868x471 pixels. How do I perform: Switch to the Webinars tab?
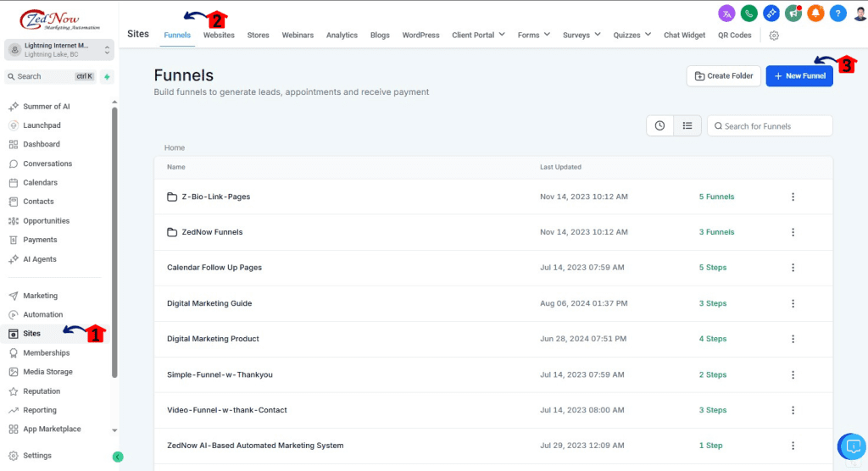298,35
